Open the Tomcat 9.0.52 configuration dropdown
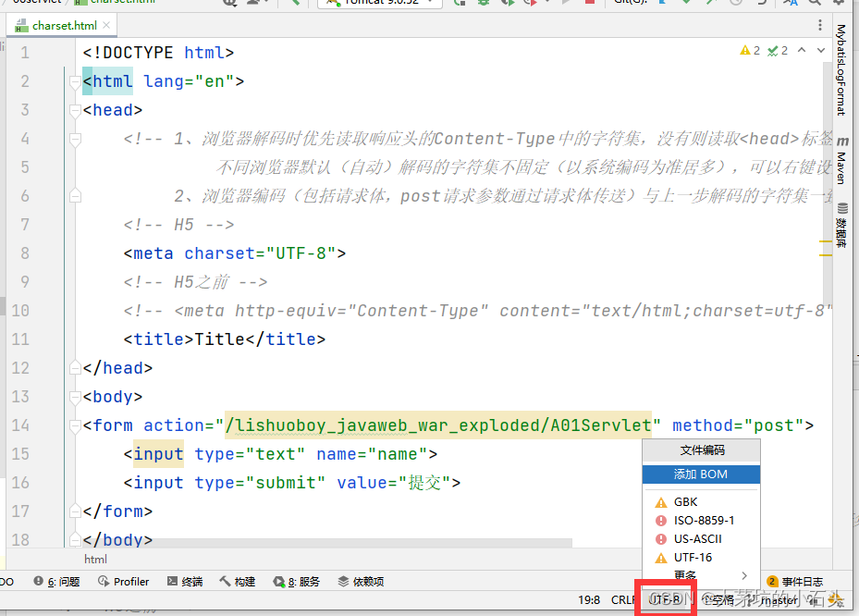The height and width of the screenshot is (616, 859). point(379,4)
